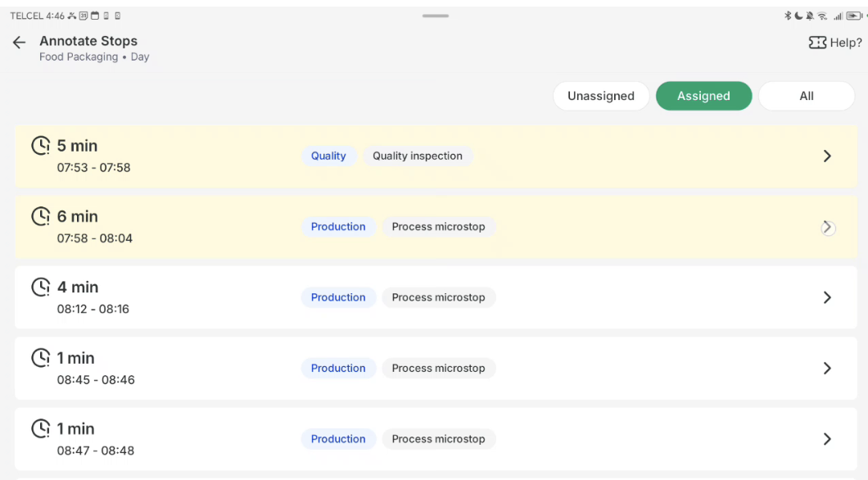Viewport: 868px width, 480px height.
Task: Show All stops tab
Action: [x=806, y=96]
